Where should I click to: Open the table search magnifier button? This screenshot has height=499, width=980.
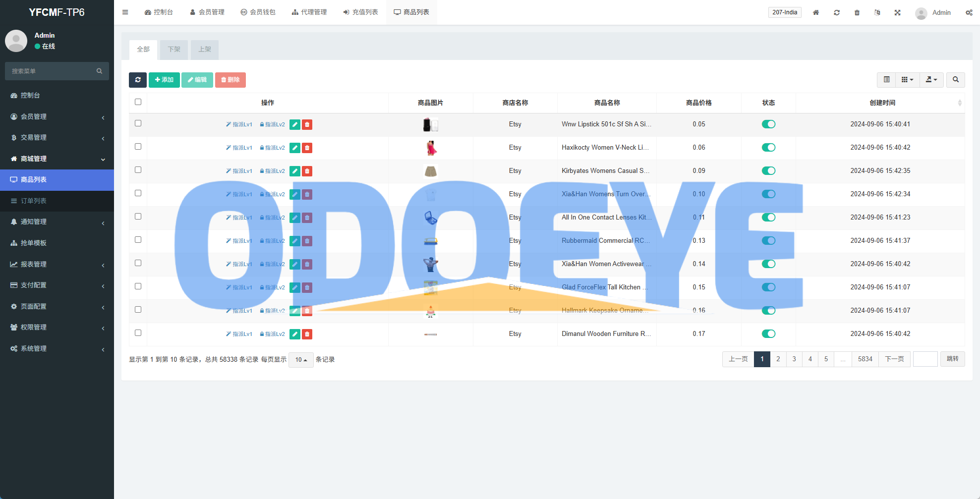coord(955,80)
